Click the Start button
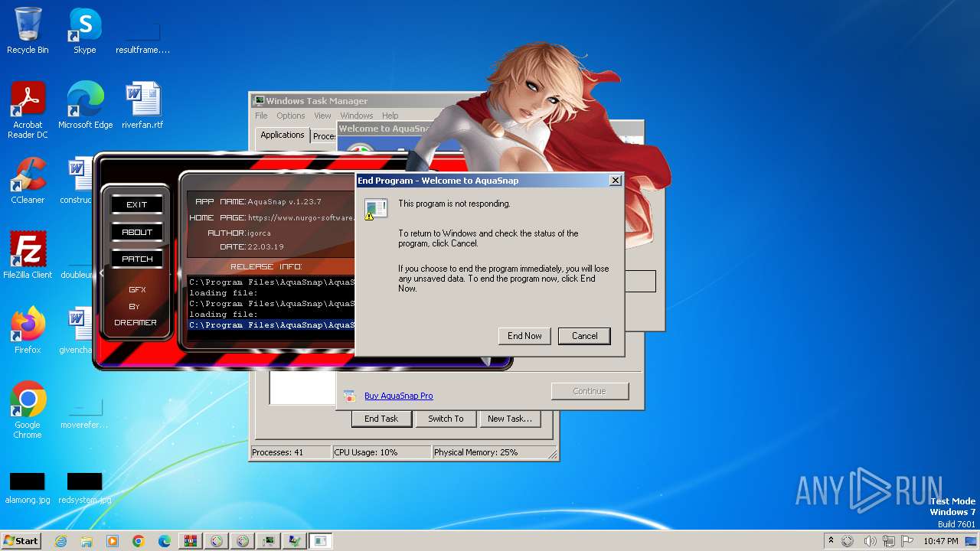Screen dimensions: 980x551 (21, 540)
